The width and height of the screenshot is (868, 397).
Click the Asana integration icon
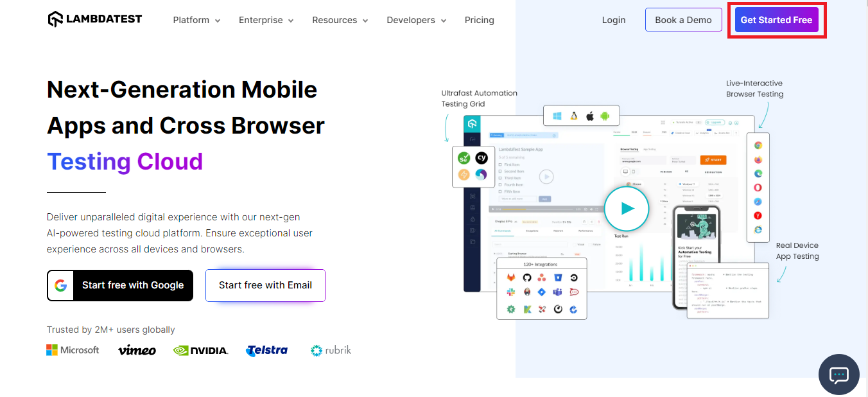542,278
